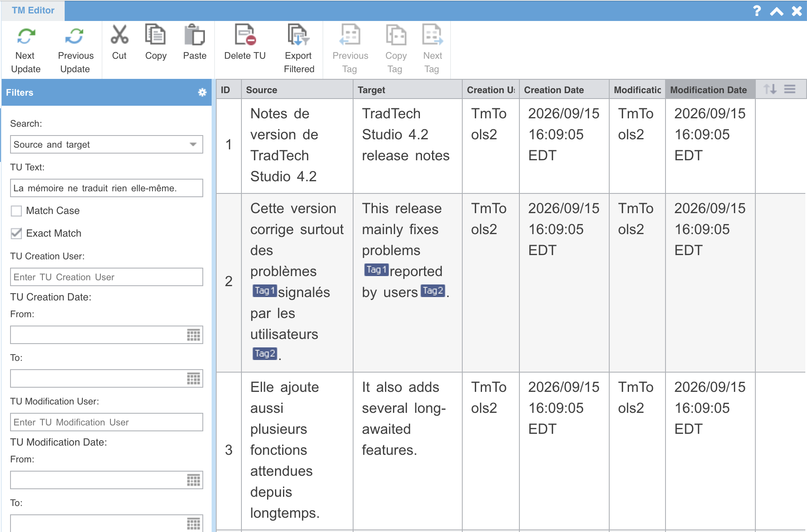Click the Previous Update icon
The image size is (807, 532).
pyautogui.click(x=75, y=36)
